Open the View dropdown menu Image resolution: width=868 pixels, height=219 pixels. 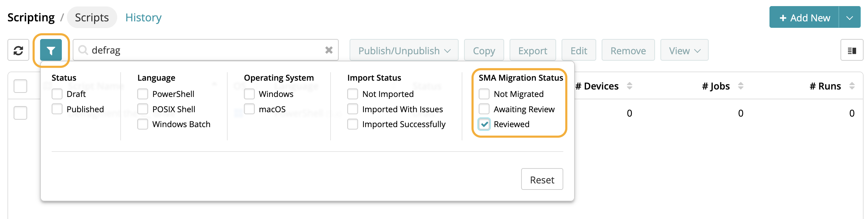click(684, 51)
